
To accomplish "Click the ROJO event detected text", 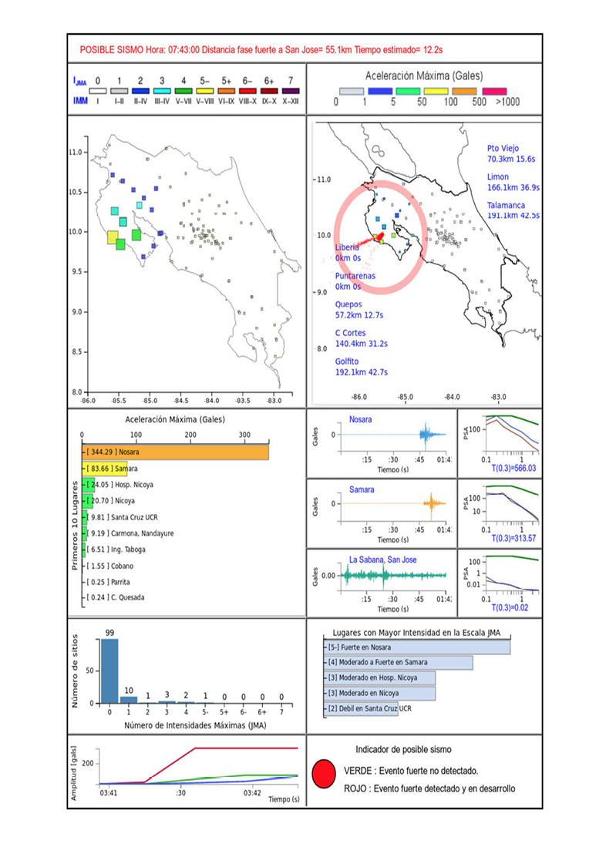I will pyautogui.click(x=429, y=788).
